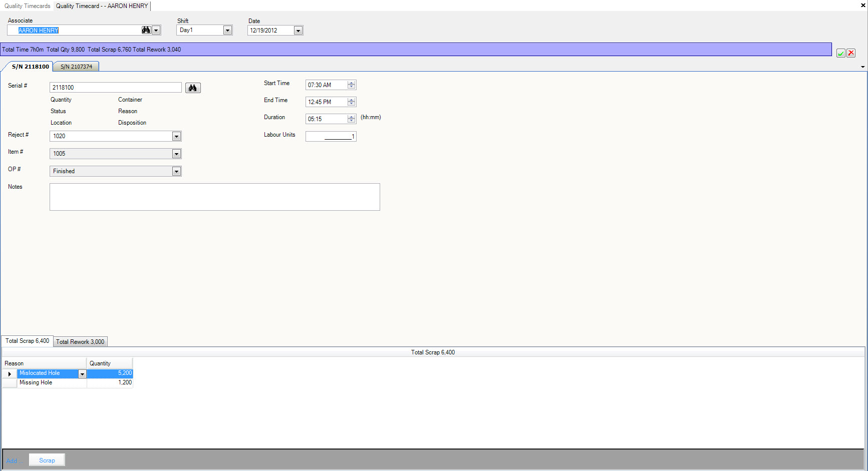Click the Duration spinner control
The height and width of the screenshot is (471, 868).
[x=352, y=119]
